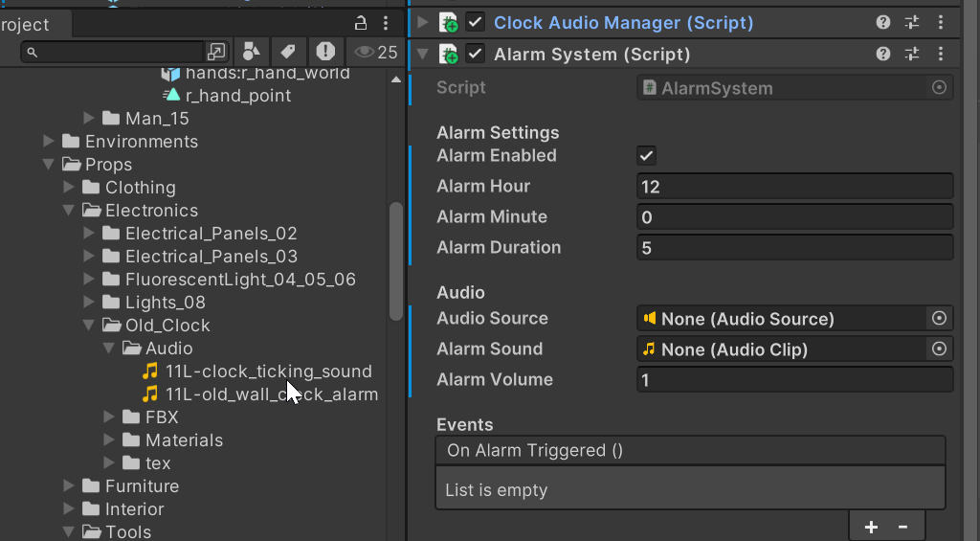
Task: Expand the FluorescentLight_04_05_06 folder
Action: (89, 279)
